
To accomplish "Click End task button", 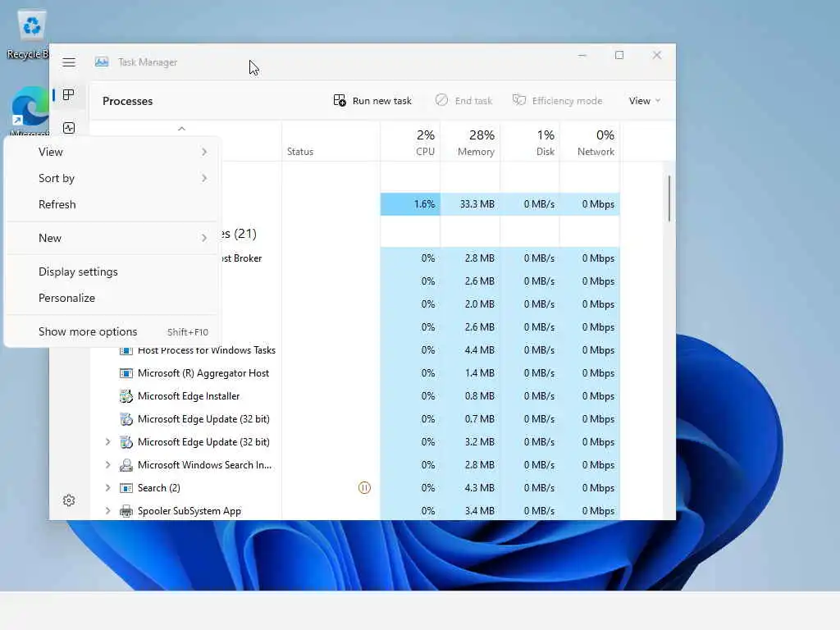I will 464,101.
